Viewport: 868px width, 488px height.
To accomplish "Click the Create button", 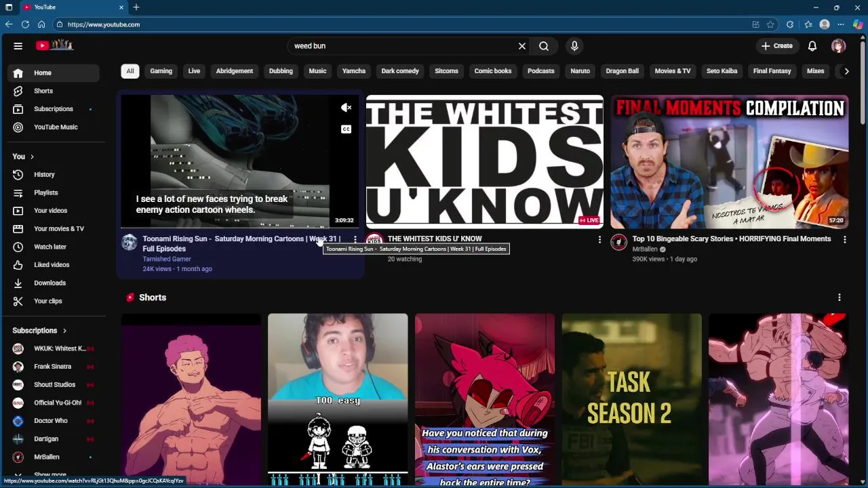I will point(776,46).
